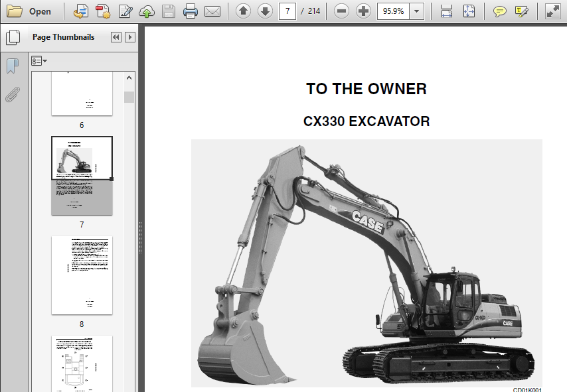
Task: Click the fit one full page icon
Action: [469, 11]
